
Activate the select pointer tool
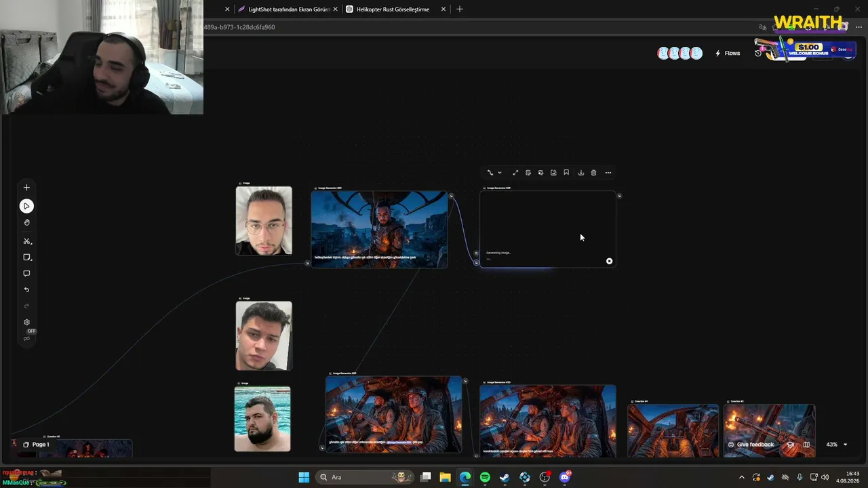26,206
